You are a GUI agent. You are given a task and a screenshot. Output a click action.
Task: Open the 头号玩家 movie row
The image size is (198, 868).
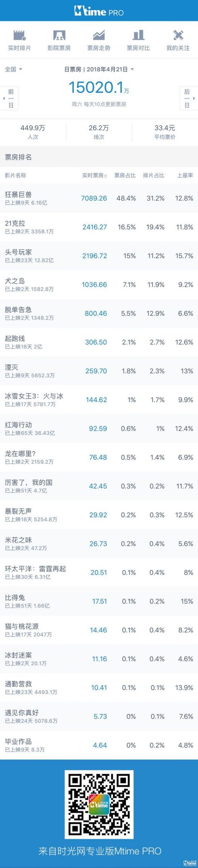pos(99,256)
